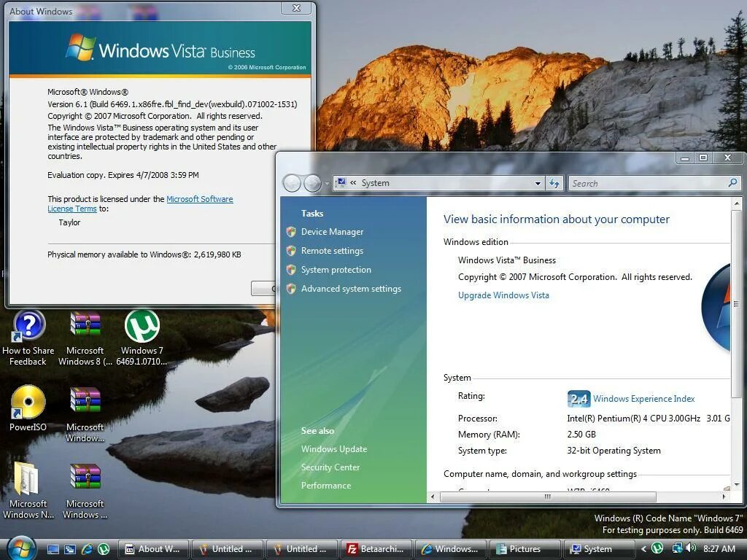Switch to first Untitled taskbar button
The height and width of the screenshot is (560, 747).
tap(227, 549)
